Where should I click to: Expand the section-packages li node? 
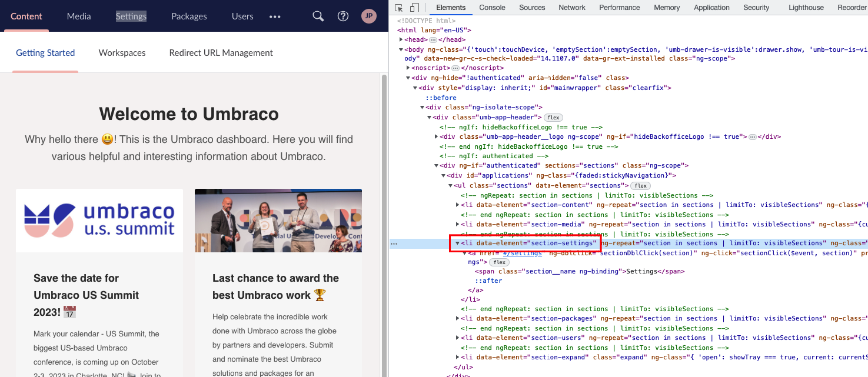(457, 319)
